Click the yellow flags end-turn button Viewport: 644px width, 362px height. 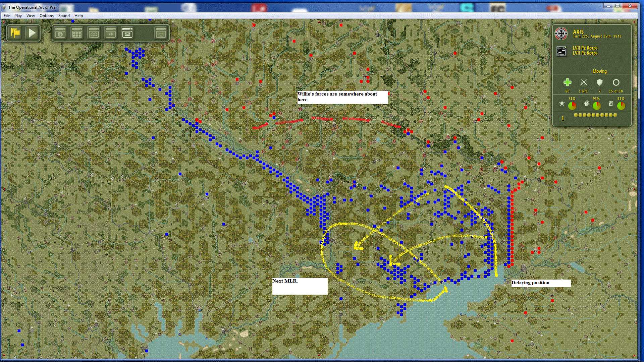(15, 33)
